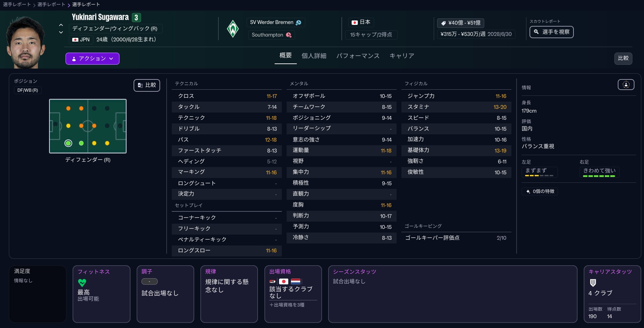
Task: Click the 選手を視察 scout button
Action: point(551,32)
